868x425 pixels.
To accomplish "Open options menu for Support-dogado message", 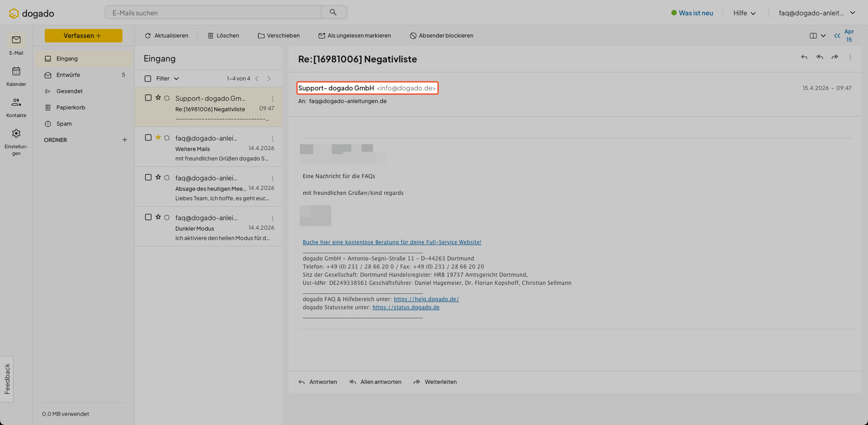I will 273,99.
